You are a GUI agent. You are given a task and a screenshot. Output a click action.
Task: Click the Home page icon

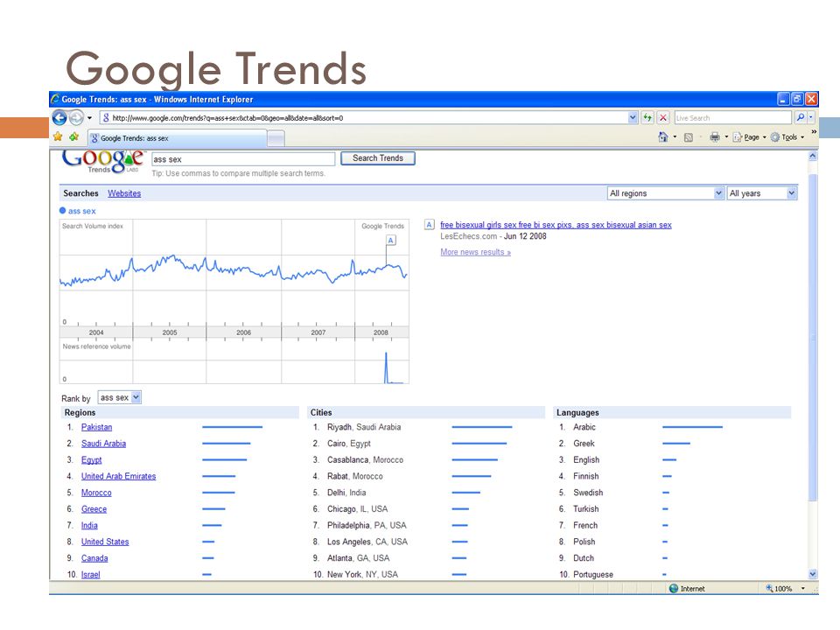663,137
